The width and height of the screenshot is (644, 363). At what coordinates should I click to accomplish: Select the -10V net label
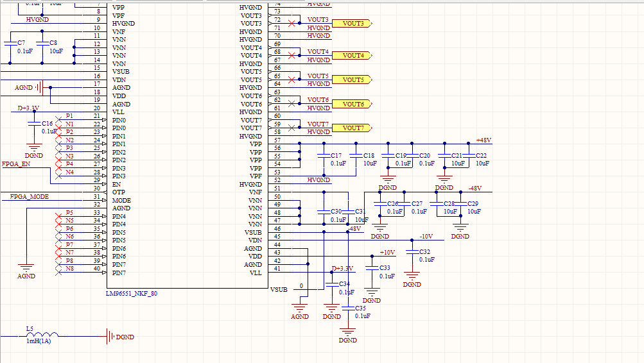point(426,236)
